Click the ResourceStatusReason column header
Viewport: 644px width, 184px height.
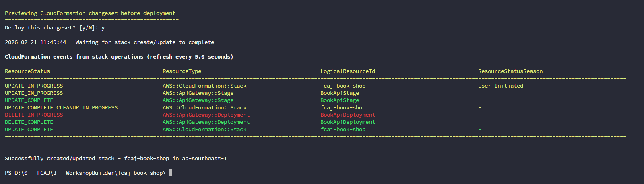(x=510, y=71)
